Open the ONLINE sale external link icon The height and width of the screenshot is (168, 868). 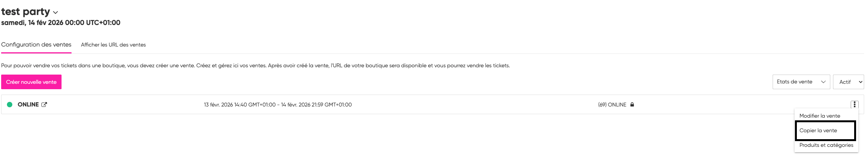tap(44, 105)
